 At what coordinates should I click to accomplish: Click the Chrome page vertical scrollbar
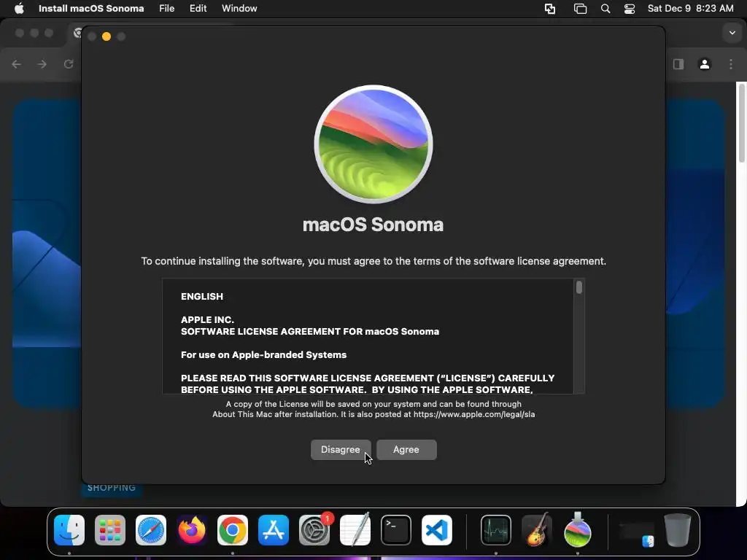point(742,125)
